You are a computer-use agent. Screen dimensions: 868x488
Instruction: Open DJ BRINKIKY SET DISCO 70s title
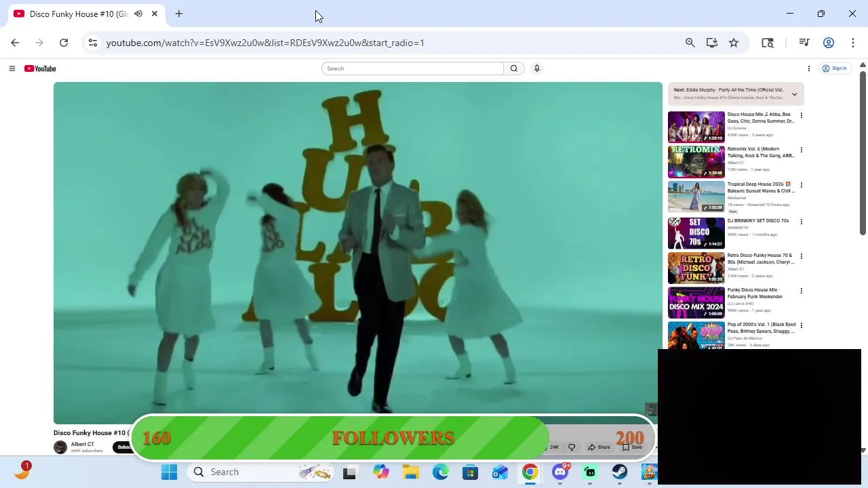[x=758, y=221]
